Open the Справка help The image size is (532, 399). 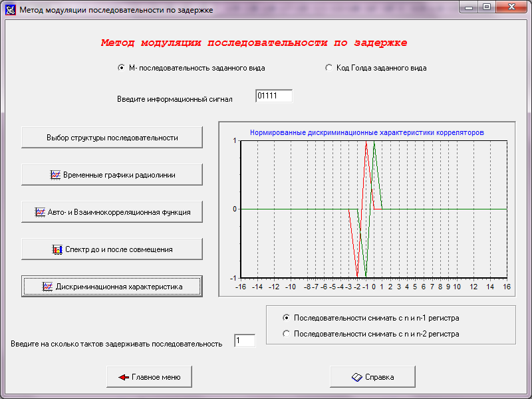[x=372, y=377]
